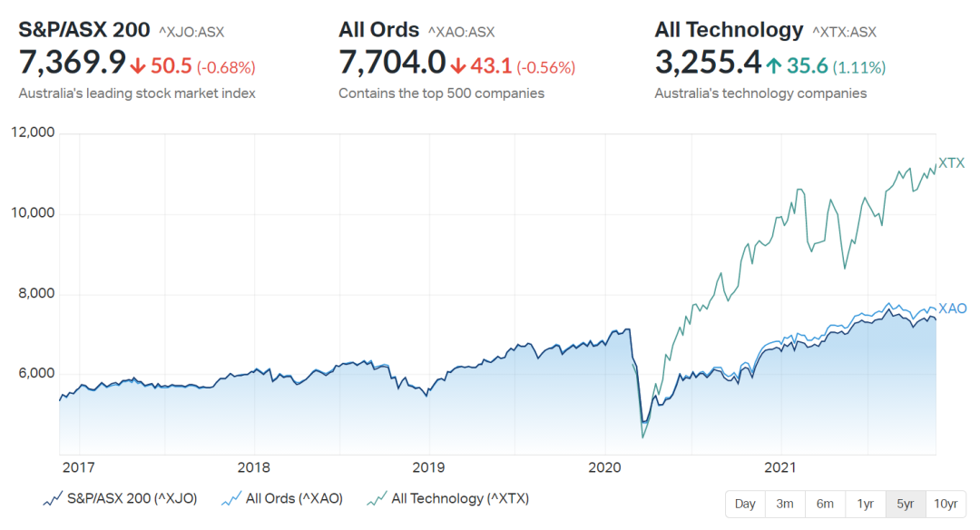Viewport: 980px width, 530px height.
Task: Click the red down arrow beside 43.1
Action: [458, 65]
